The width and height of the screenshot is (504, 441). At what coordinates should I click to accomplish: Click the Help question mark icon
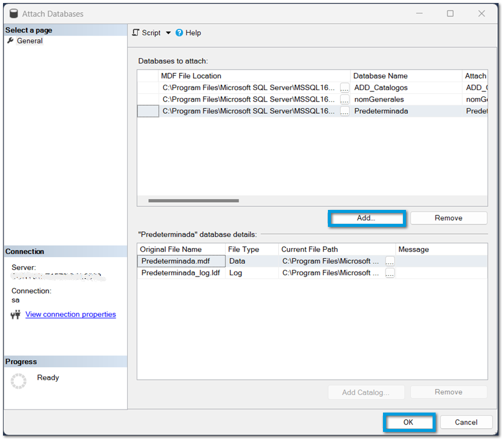point(179,33)
